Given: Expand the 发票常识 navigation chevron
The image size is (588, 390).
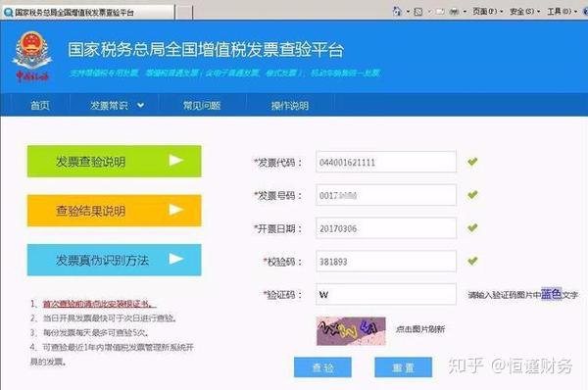Looking at the screenshot, I should [x=140, y=106].
